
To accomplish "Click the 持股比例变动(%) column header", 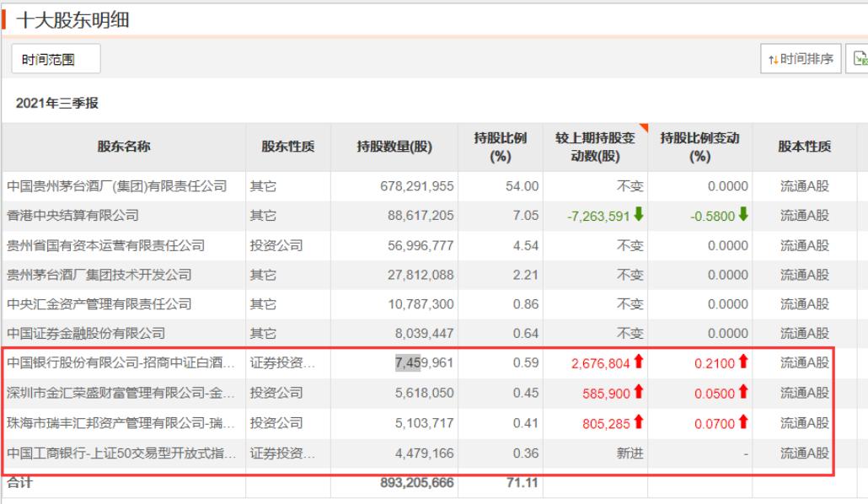I will point(699,147).
